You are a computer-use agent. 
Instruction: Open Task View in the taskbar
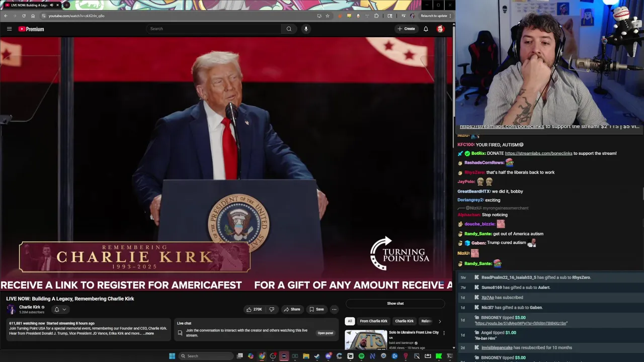[240, 356]
